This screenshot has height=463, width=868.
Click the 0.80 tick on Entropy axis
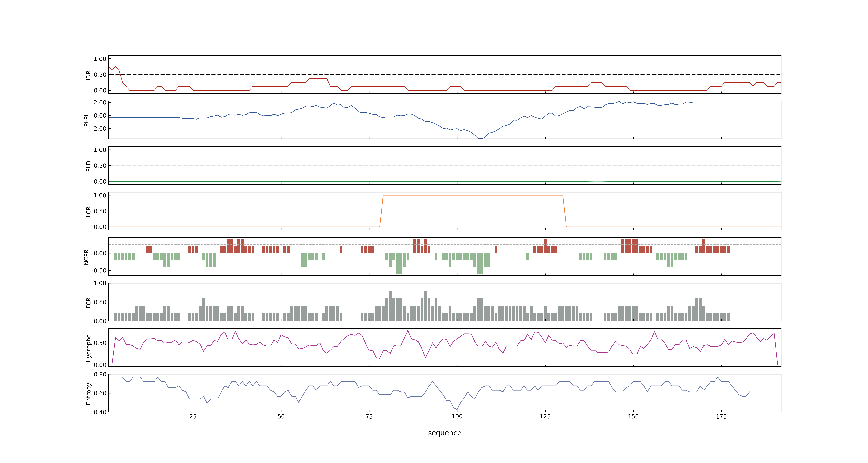pyautogui.click(x=100, y=374)
